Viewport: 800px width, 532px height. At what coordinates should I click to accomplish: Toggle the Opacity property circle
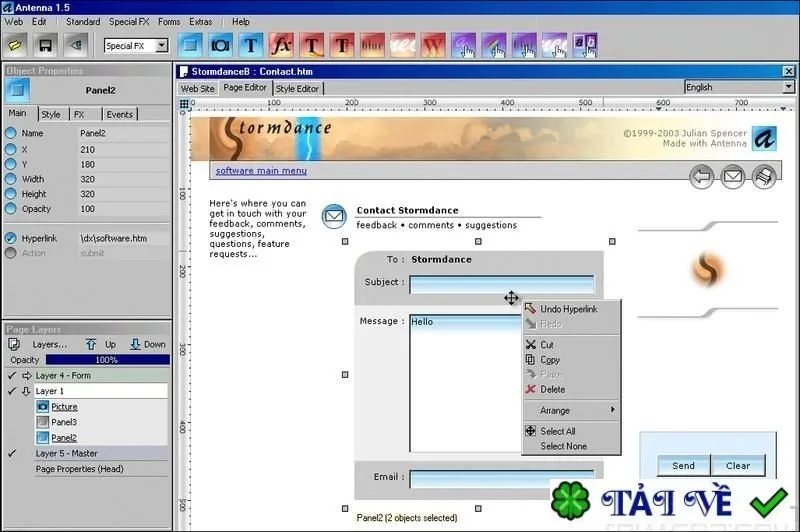point(11,209)
